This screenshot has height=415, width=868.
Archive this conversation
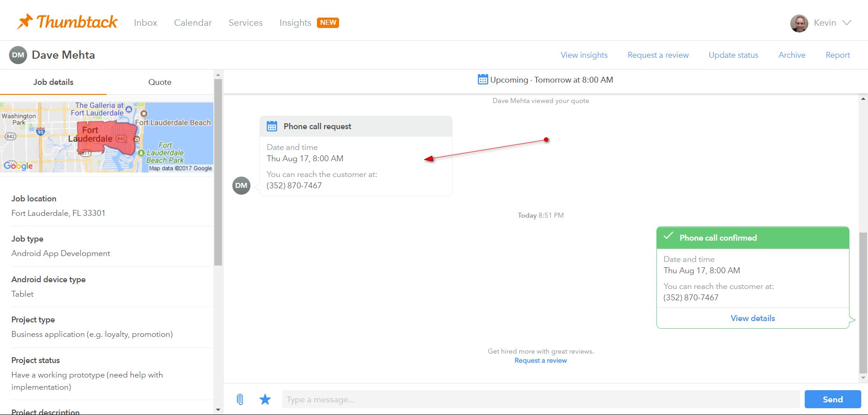792,55
